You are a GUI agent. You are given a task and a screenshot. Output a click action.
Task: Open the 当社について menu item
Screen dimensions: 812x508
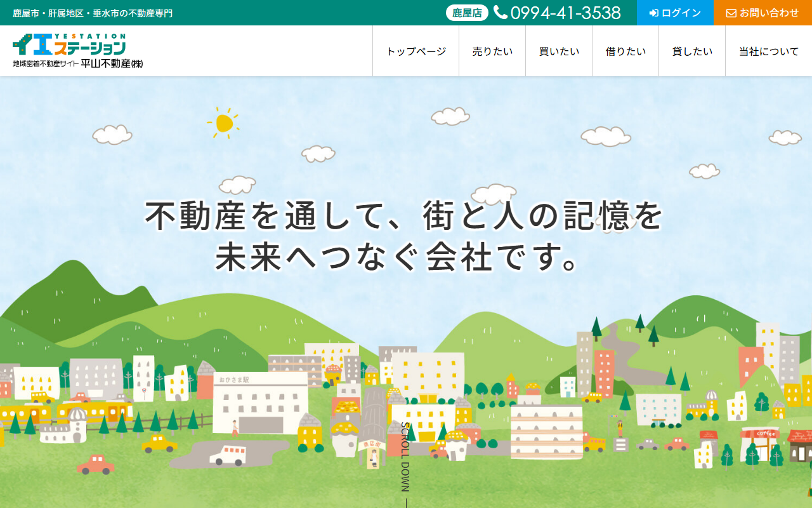point(769,51)
